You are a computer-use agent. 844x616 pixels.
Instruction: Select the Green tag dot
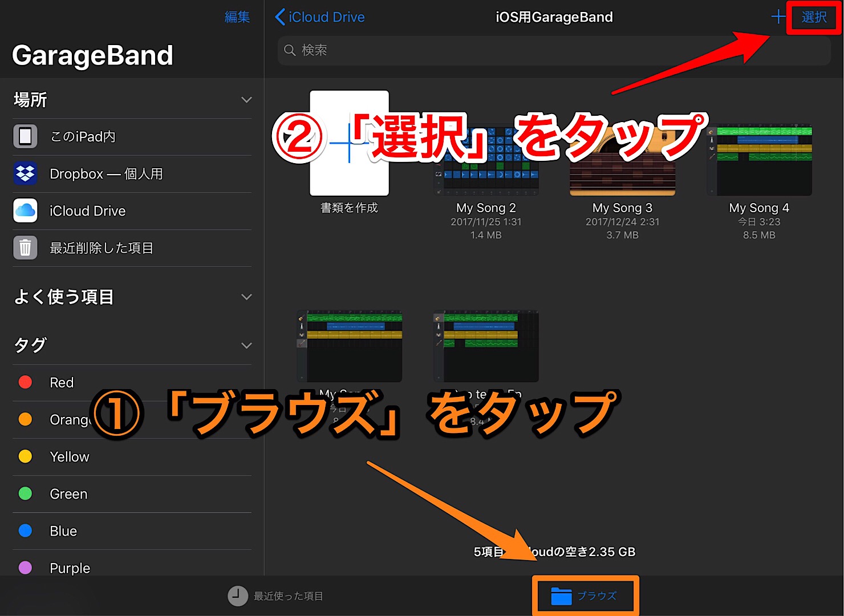click(x=25, y=493)
